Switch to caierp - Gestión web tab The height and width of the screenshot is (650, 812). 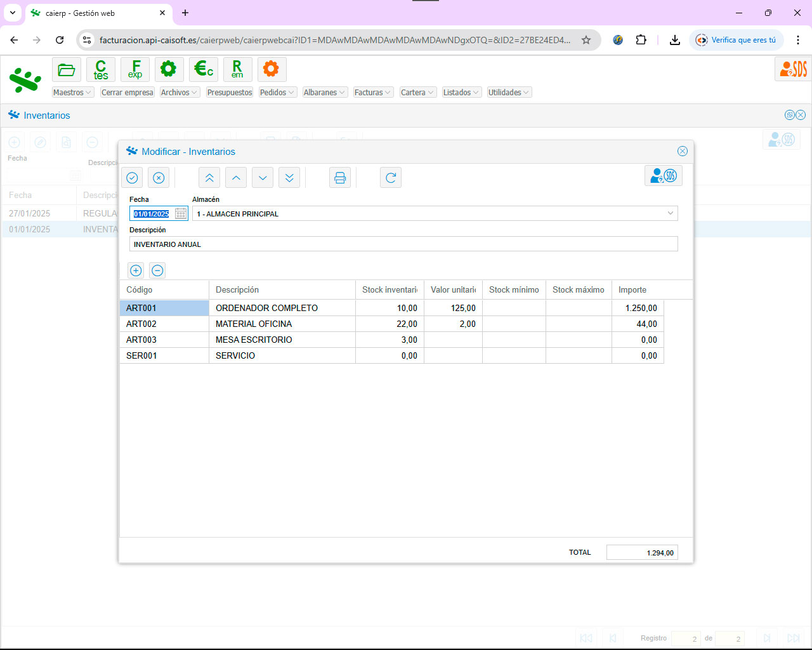pyautogui.click(x=98, y=13)
